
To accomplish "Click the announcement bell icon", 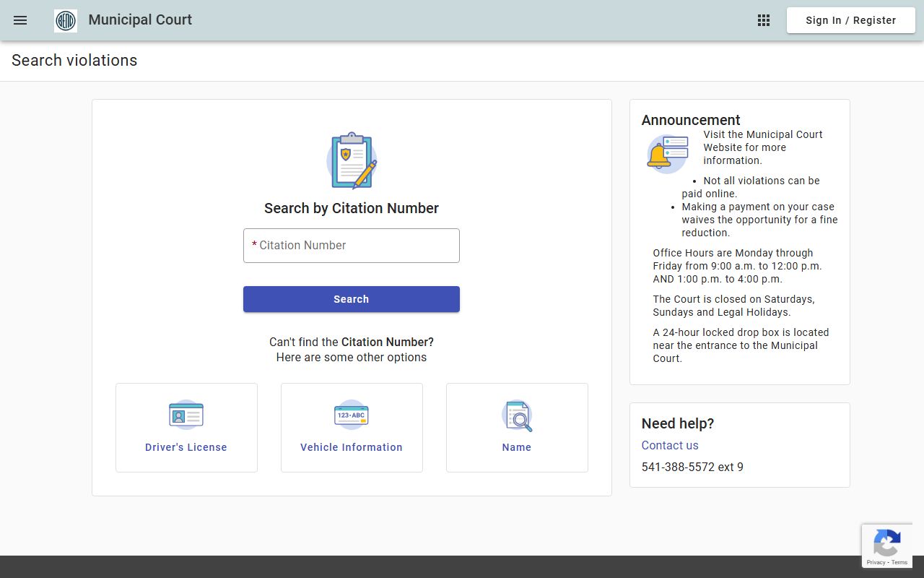I will [667, 154].
